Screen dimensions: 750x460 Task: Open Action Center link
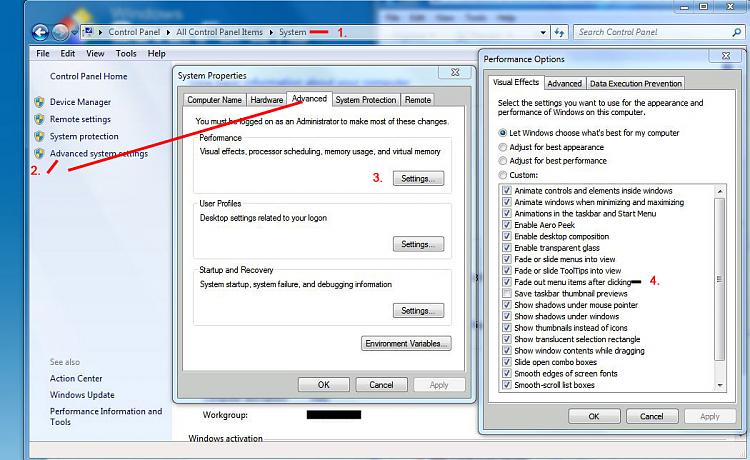coord(76,378)
